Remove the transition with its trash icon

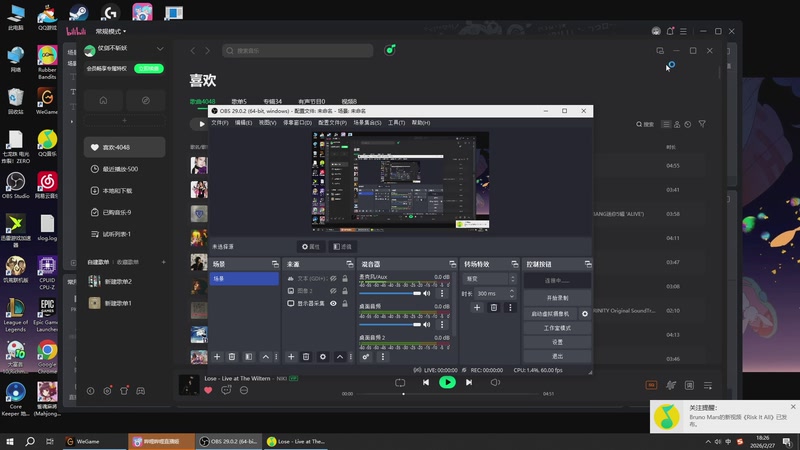493,308
